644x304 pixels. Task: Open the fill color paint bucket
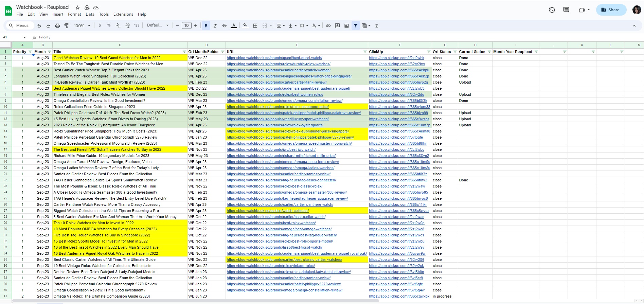(x=245, y=25)
